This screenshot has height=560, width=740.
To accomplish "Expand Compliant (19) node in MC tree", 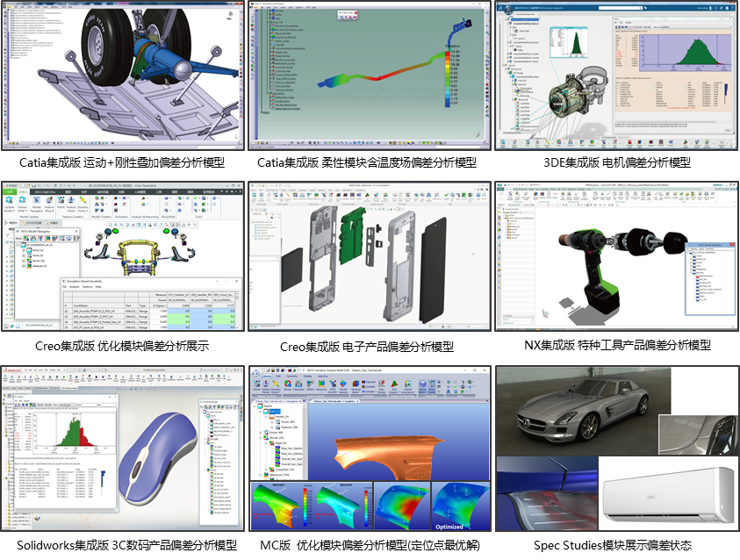I will pos(266,470).
